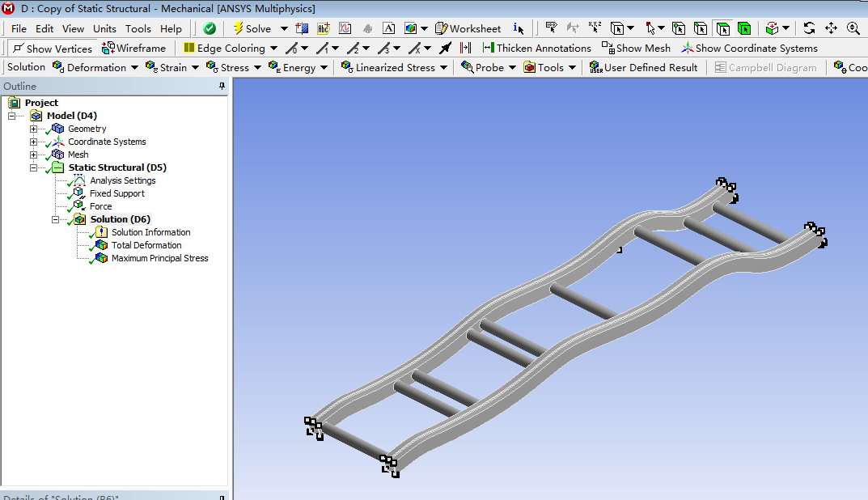Click the New Chart and Table icon
868x500 pixels.
[345, 28]
